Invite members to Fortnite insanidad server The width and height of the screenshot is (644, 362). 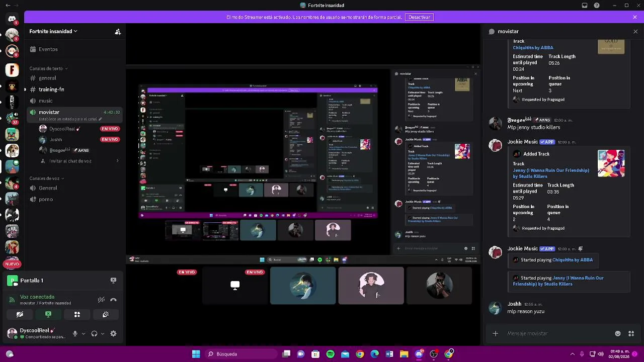118,32
